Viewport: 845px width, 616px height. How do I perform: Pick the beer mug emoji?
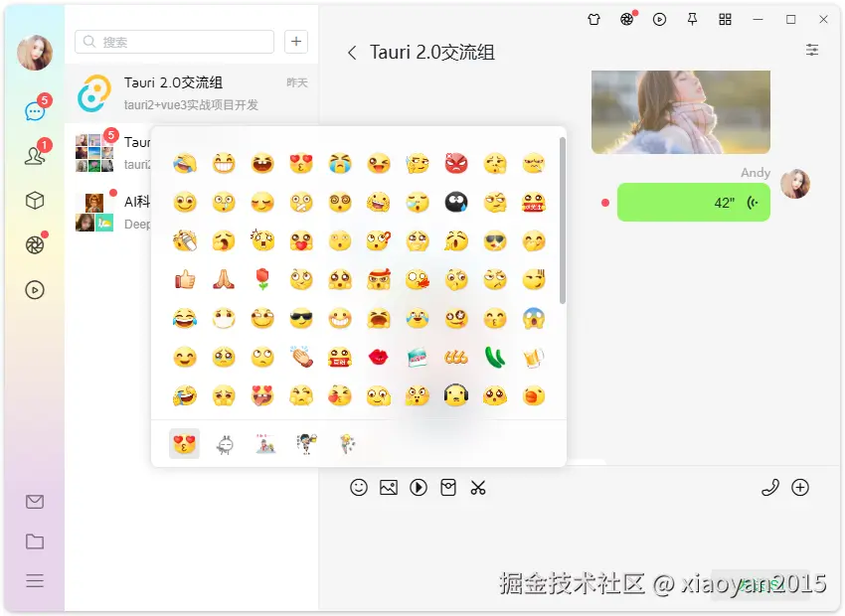534,357
